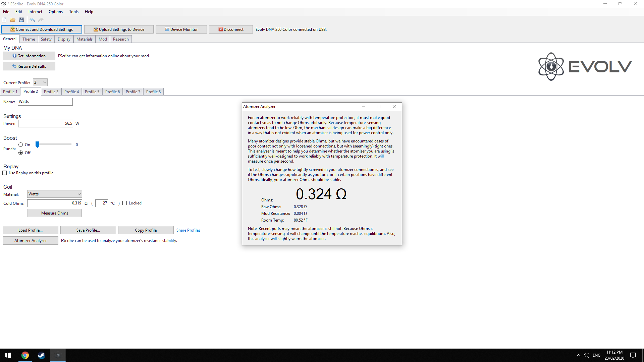This screenshot has height=362, width=644.
Task: Enable Use Replay on this profile
Action: (x=5, y=173)
